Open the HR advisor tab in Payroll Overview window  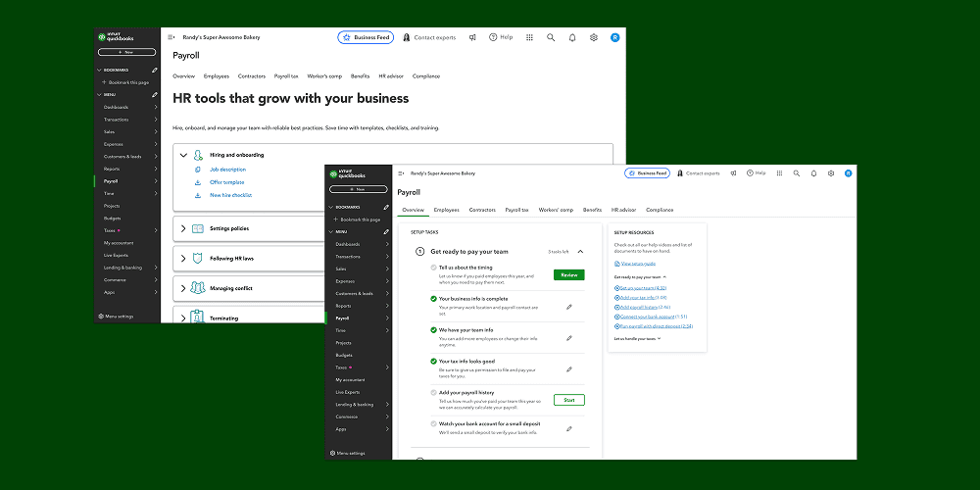pos(623,210)
